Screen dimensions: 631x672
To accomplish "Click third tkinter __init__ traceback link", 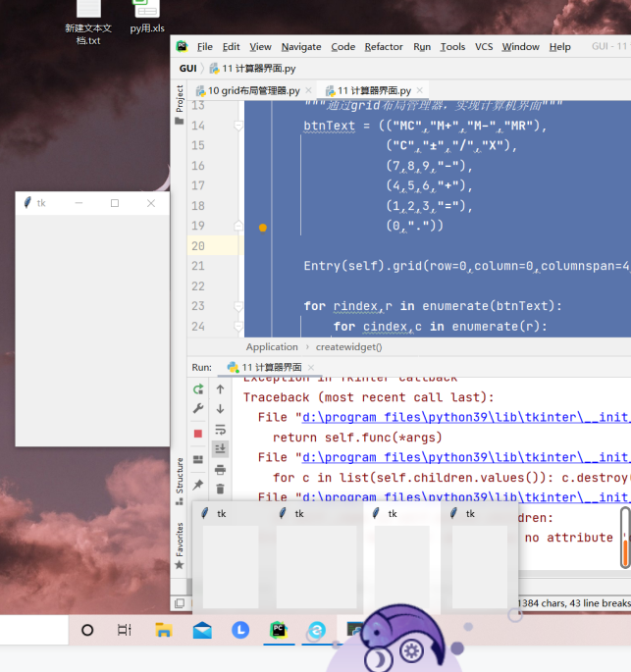I will (x=466, y=497).
